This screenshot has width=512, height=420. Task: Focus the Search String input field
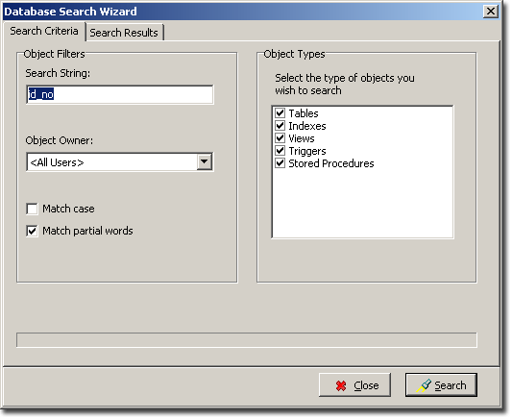point(119,95)
